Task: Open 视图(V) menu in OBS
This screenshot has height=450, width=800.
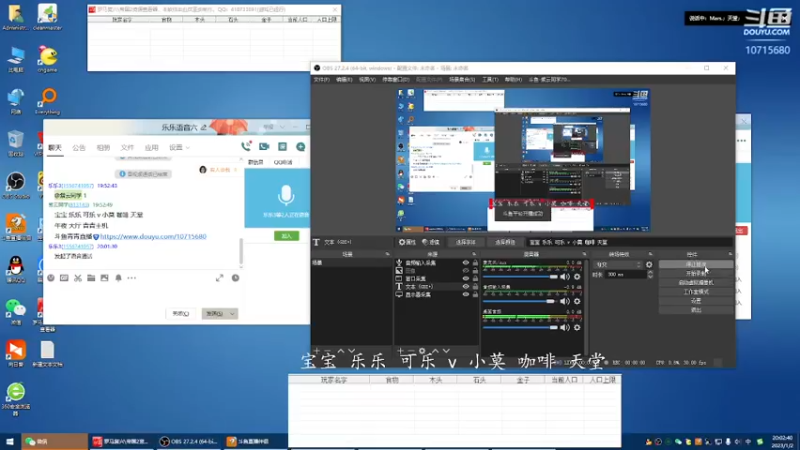Action: [x=367, y=80]
